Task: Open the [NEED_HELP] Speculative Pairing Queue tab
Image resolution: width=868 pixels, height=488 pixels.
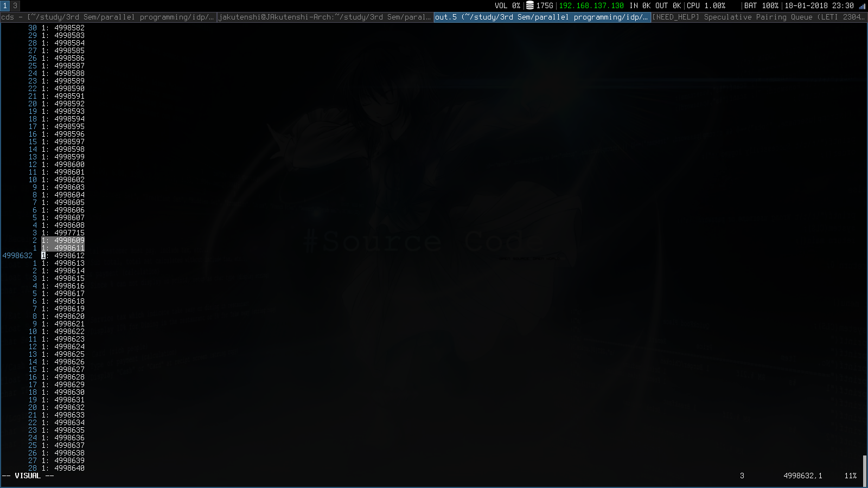Action: [759, 17]
